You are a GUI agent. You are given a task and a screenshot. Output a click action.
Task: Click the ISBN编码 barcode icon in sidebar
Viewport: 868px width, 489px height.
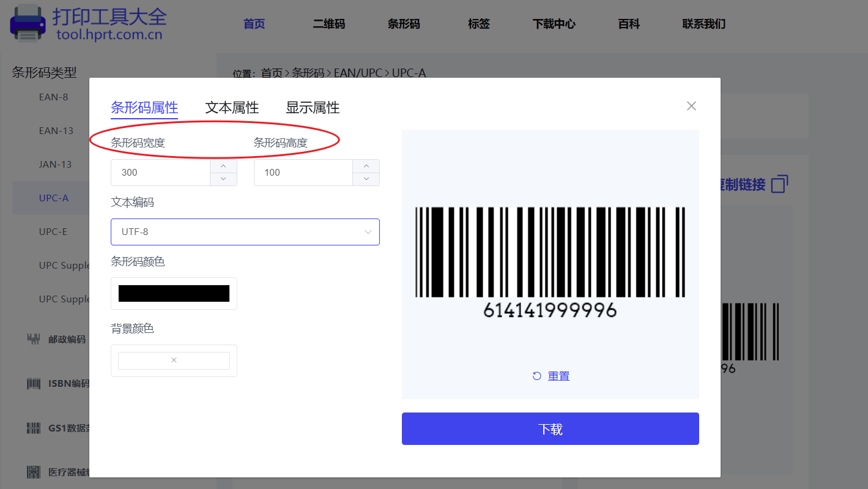point(34,384)
